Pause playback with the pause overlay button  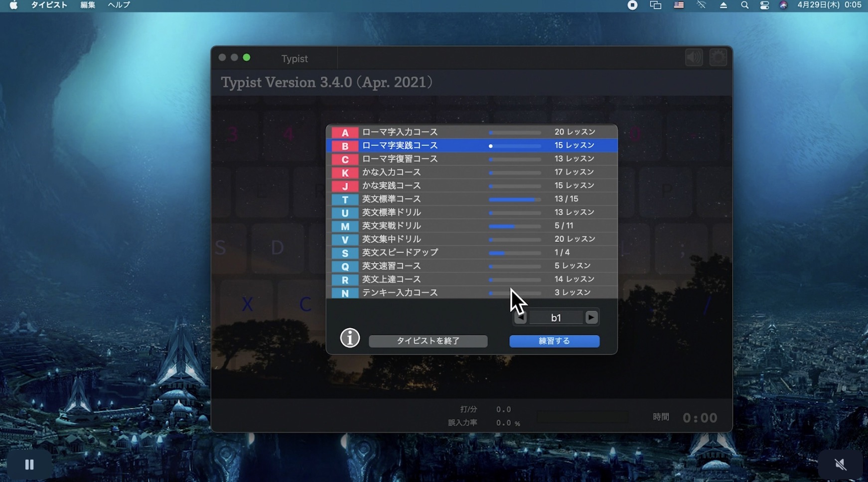pos(29,465)
